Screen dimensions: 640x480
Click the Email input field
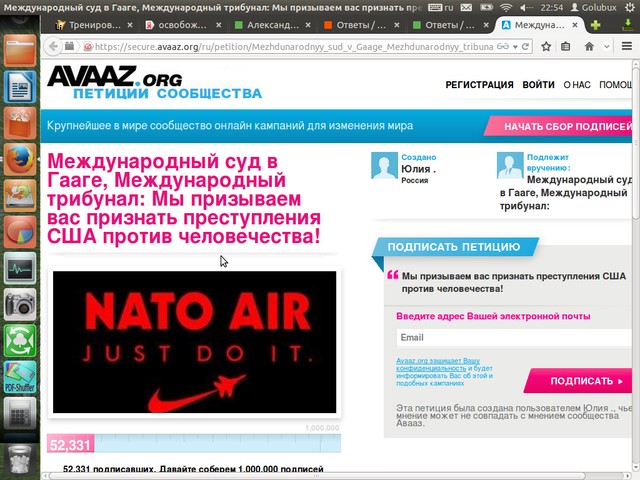[x=514, y=338]
